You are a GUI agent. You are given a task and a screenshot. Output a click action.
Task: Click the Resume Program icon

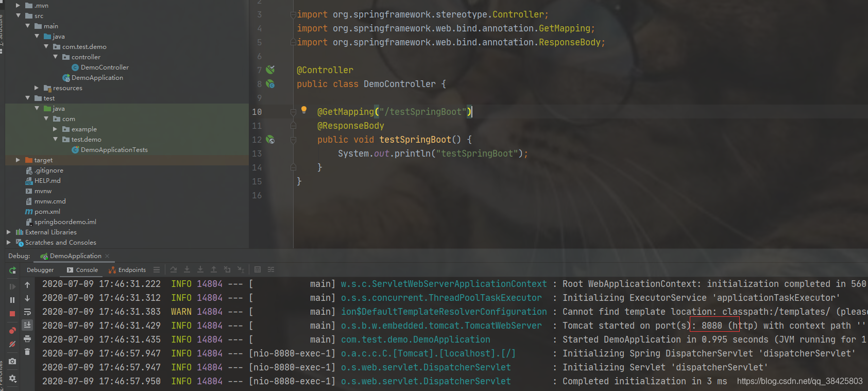tap(13, 286)
